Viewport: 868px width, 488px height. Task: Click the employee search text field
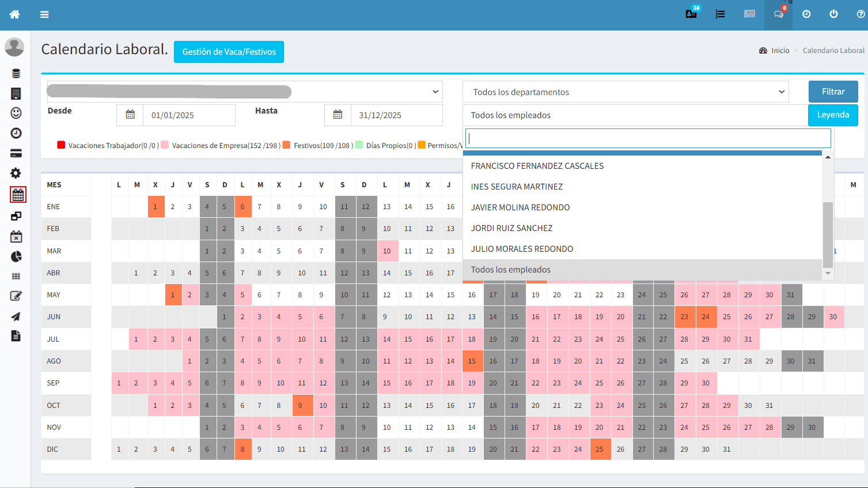pos(648,138)
